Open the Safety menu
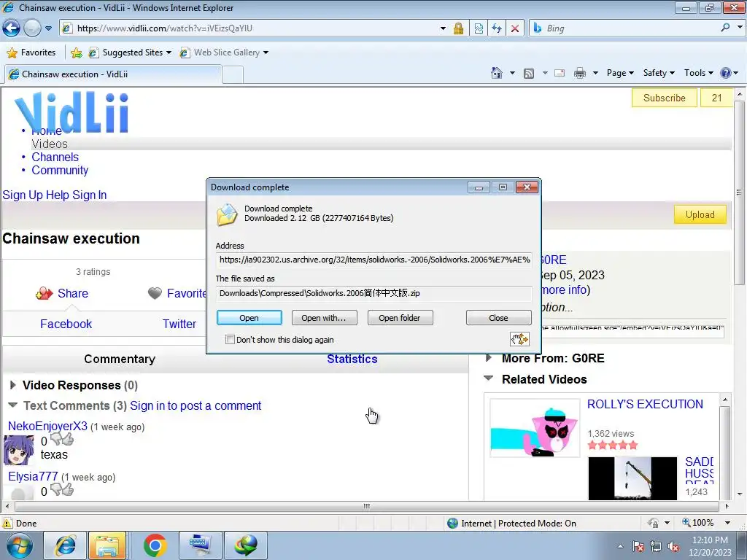This screenshot has width=747, height=560. (x=659, y=73)
